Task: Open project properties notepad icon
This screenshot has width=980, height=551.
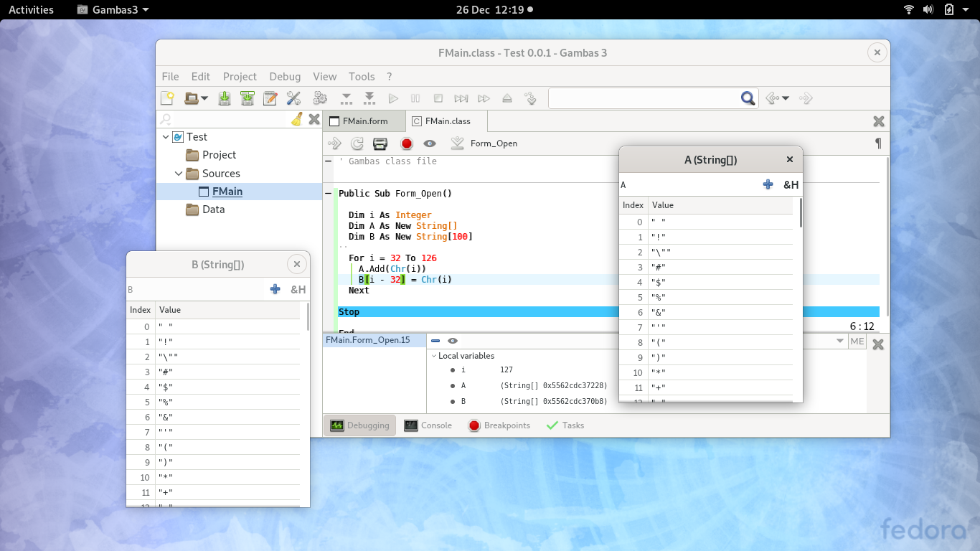Action: pyautogui.click(x=270, y=98)
